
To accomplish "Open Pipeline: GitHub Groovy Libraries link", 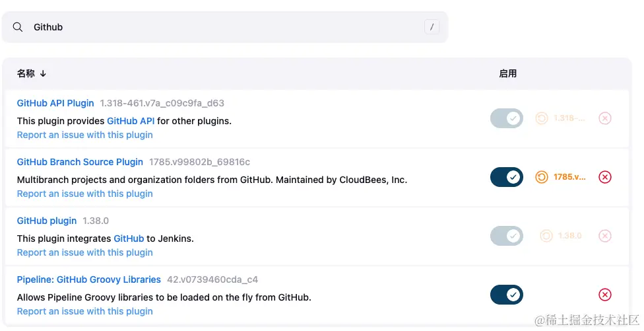I will [x=88, y=279].
